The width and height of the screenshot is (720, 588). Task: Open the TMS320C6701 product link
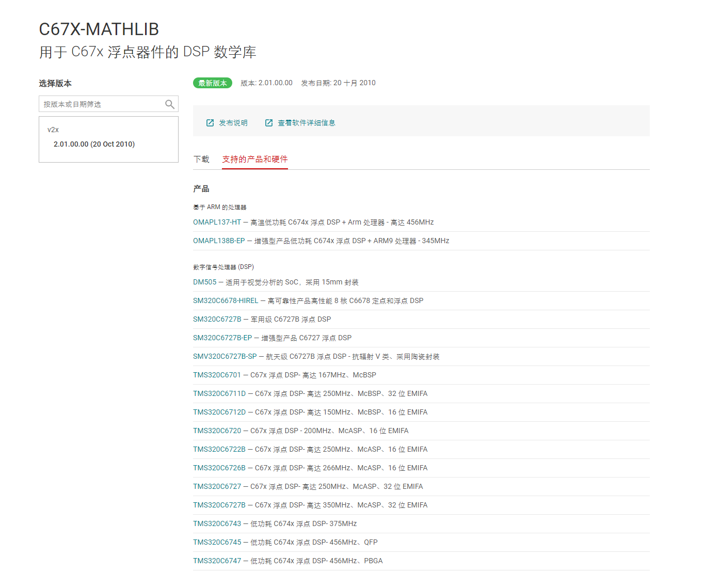pos(217,375)
